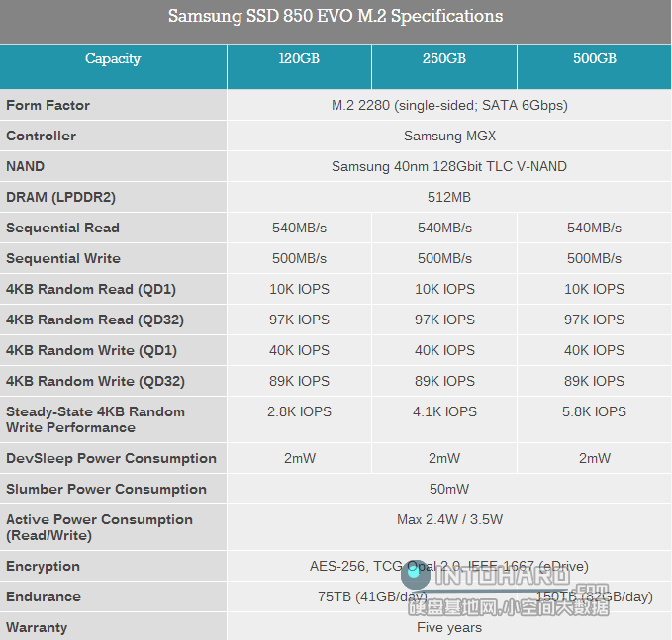Select the 'Warranty' row label
672x640 pixels.
click(x=37, y=627)
